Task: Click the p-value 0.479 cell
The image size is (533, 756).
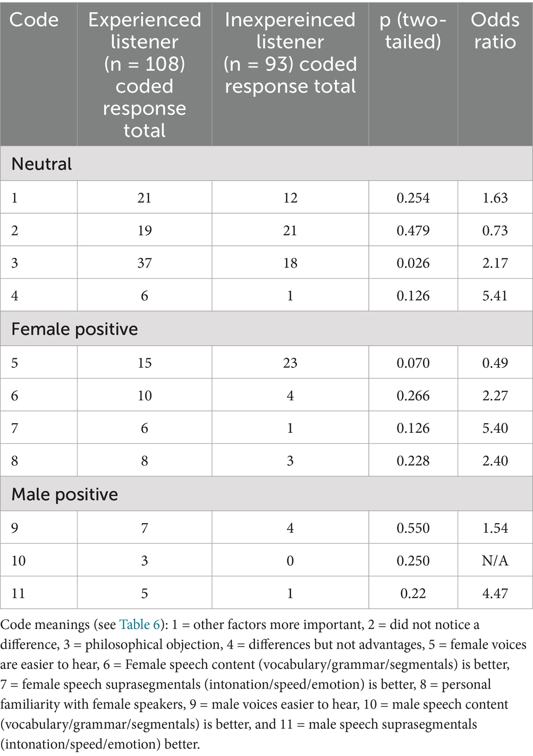Action: pyautogui.click(x=413, y=231)
